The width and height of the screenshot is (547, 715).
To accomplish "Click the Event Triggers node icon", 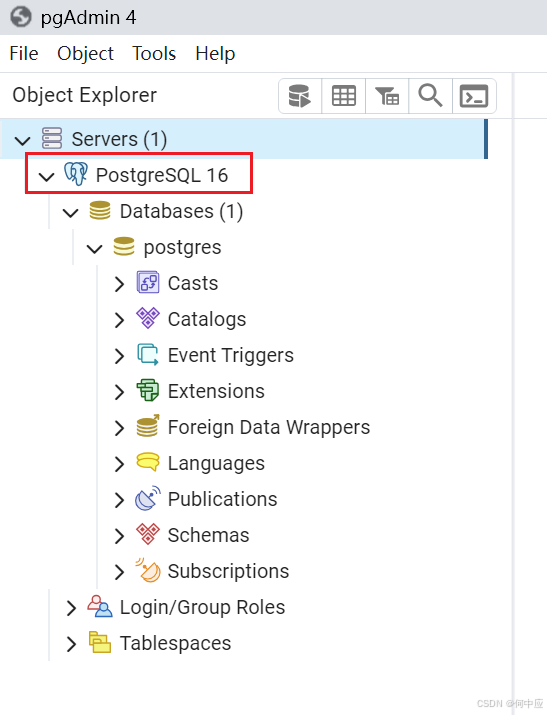I will (148, 355).
